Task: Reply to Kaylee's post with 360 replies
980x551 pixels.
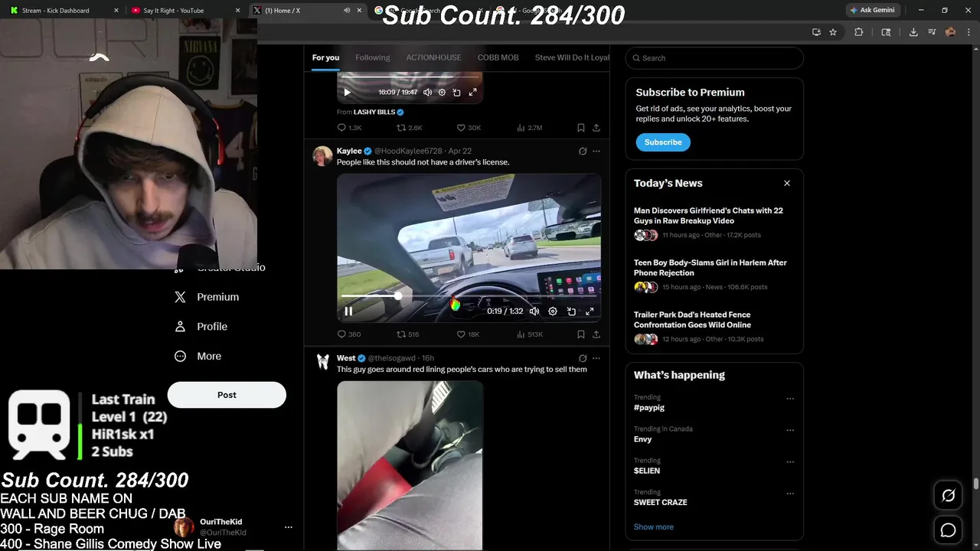Action: pos(349,334)
